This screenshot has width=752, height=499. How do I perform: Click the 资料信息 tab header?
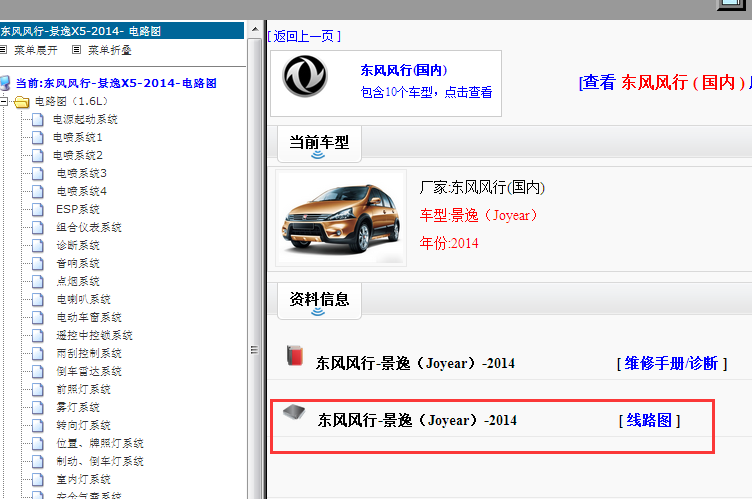319,301
